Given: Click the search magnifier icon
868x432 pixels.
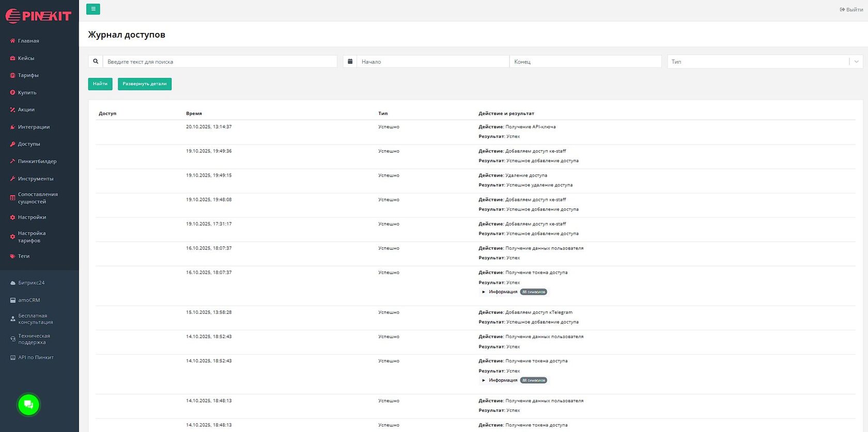Looking at the screenshot, I should pos(96,61).
